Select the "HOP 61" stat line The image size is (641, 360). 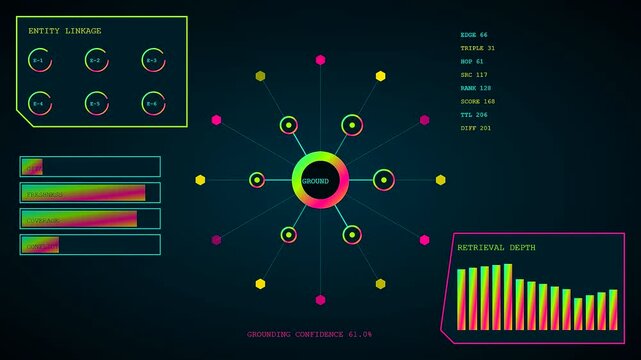pyautogui.click(x=472, y=61)
